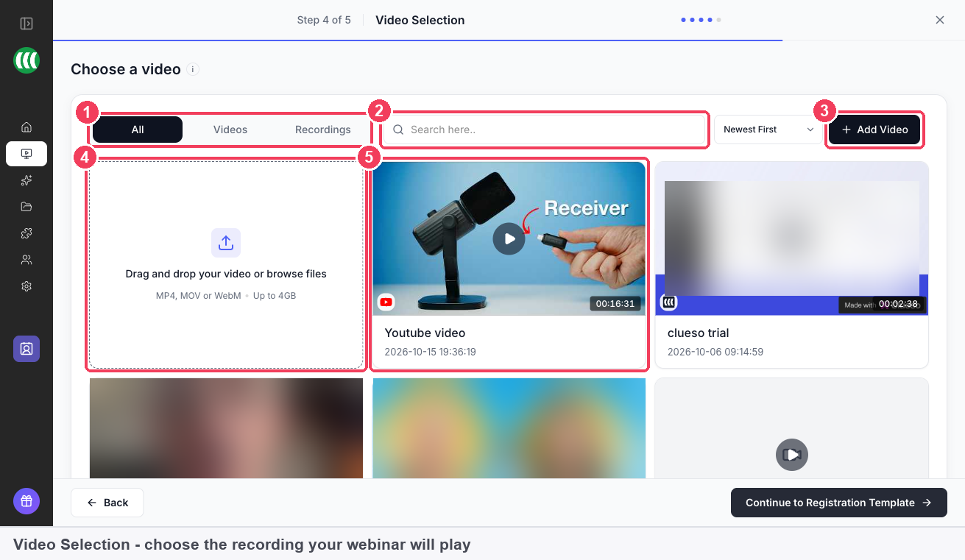Open the integrations puzzle icon

click(x=26, y=233)
